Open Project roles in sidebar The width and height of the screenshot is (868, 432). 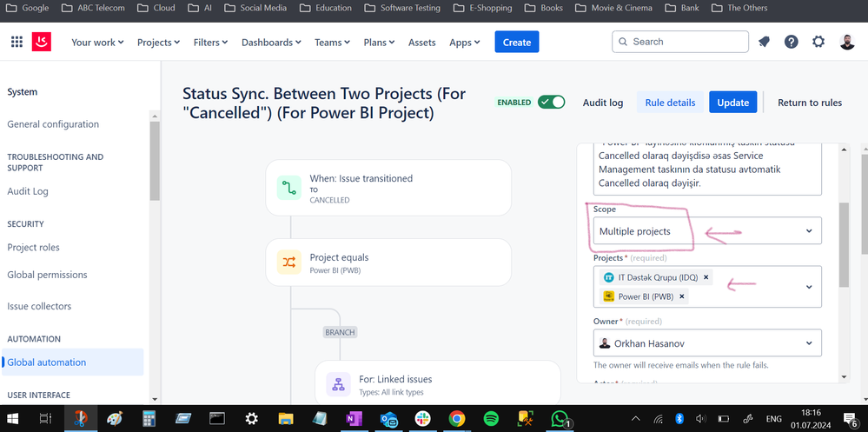tap(33, 247)
